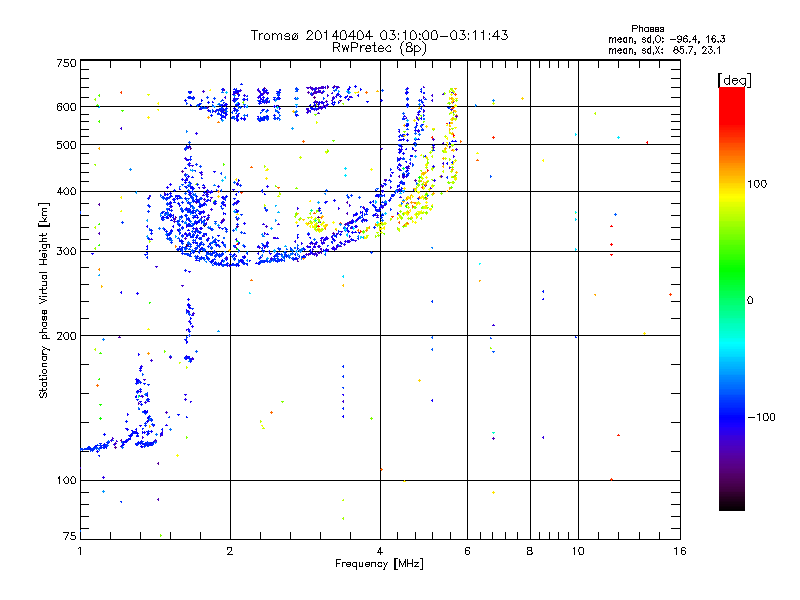800x600 pixels.
Task: Click the colorbar tick label '-100'
Action: click(761, 417)
